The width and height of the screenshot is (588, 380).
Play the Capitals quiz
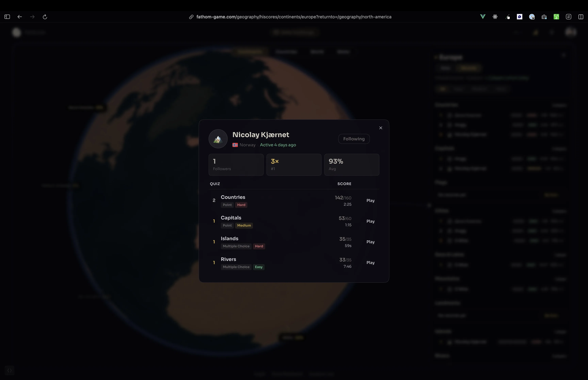click(x=370, y=221)
